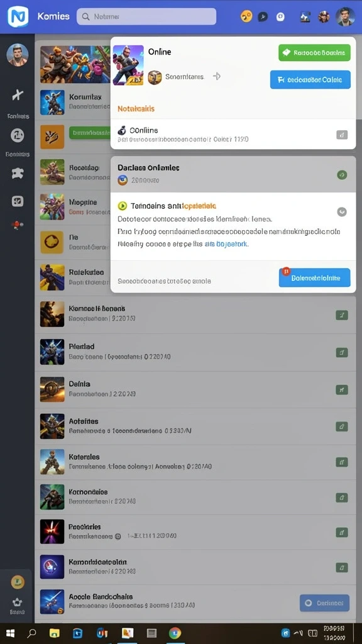This screenshot has height=644, width=362.
Task: Click the yellow round icon in the header
Action: 246,16
